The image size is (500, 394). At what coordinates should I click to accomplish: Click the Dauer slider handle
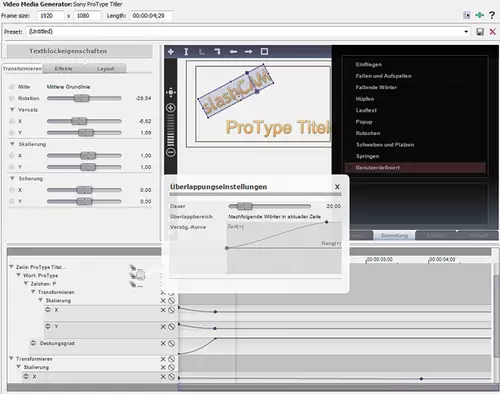click(x=245, y=206)
